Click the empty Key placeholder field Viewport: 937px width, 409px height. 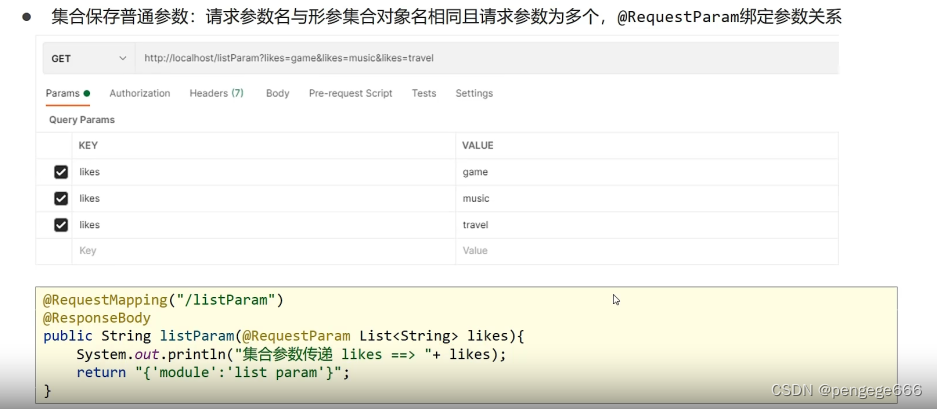coord(264,251)
